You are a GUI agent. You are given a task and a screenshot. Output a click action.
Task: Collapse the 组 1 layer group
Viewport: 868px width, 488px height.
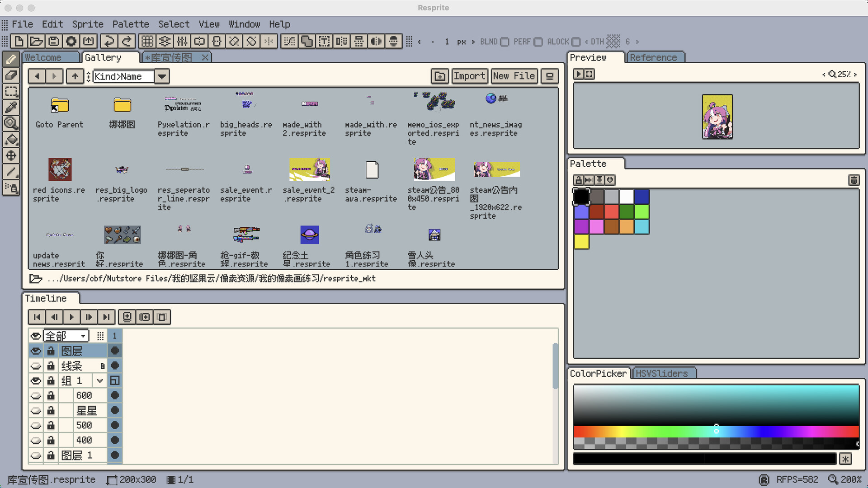tap(100, 380)
